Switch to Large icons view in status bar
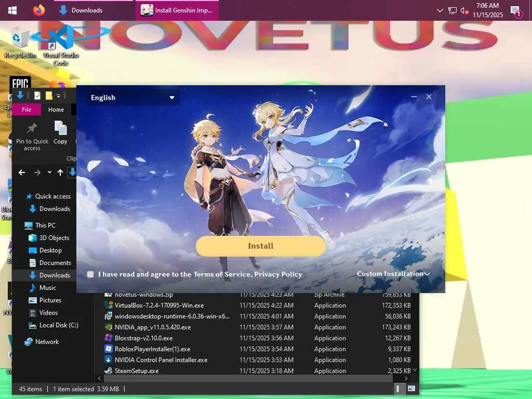 pyautogui.click(x=411, y=389)
